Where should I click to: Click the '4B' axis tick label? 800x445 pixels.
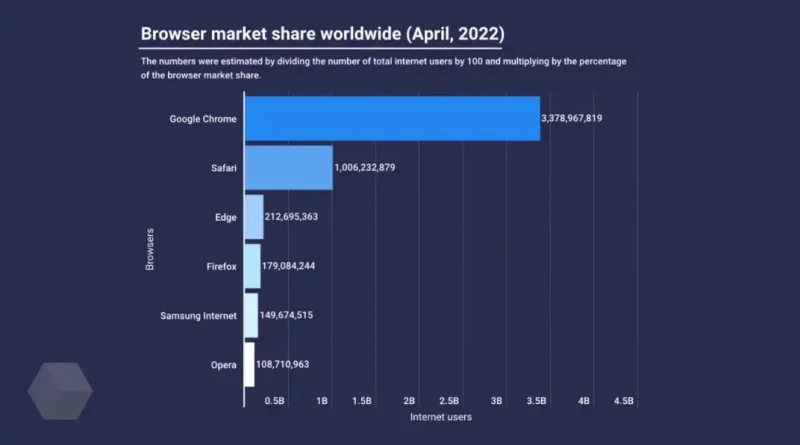584,401
